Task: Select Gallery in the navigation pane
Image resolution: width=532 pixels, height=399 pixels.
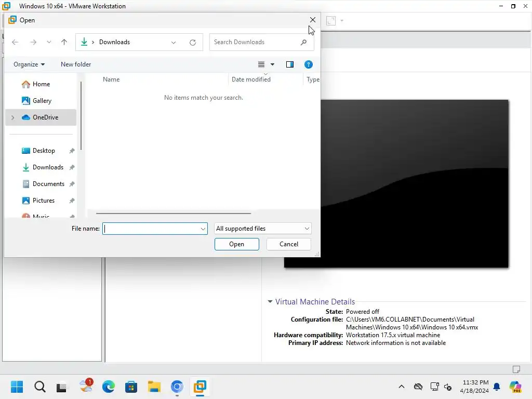Action: [41, 101]
